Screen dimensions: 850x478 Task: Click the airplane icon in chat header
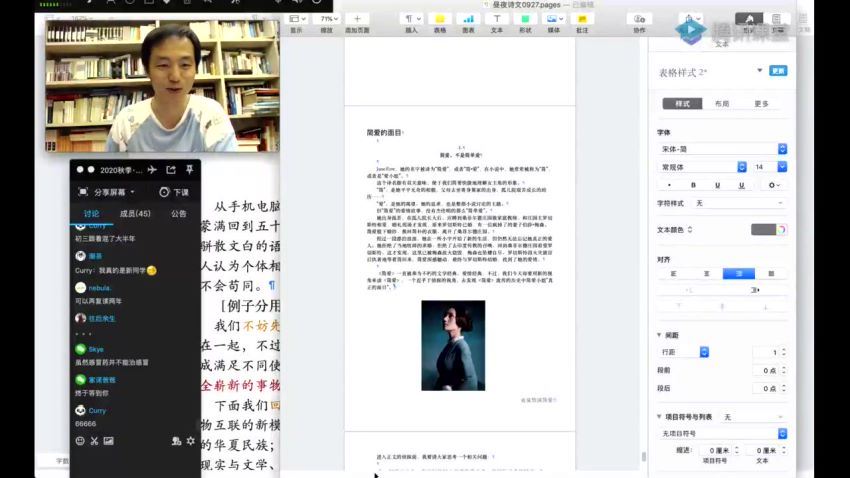(x=152, y=170)
